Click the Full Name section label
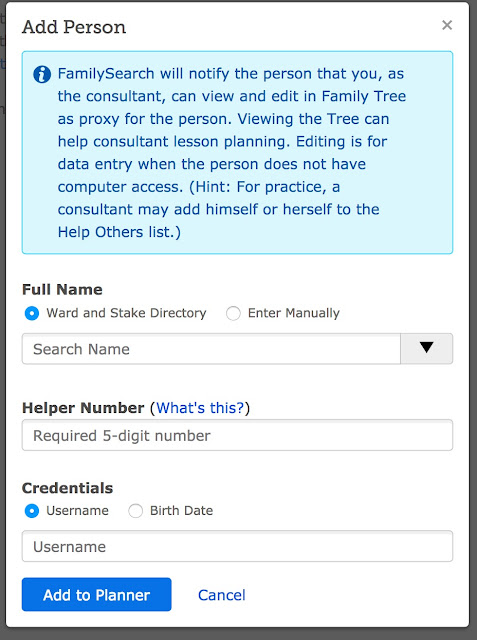The height and width of the screenshot is (640, 477). (62, 289)
